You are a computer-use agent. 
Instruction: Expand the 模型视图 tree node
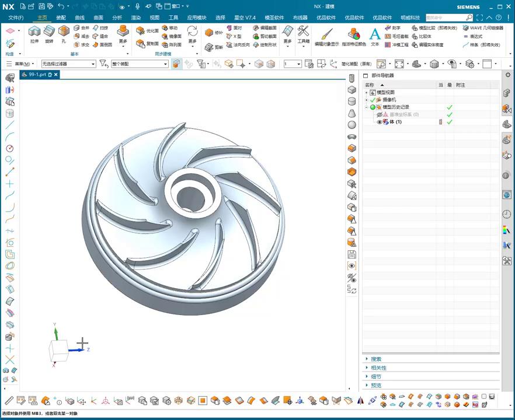367,93
